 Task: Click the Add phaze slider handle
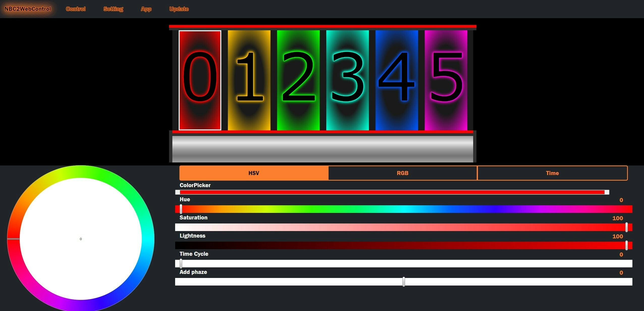click(x=404, y=282)
